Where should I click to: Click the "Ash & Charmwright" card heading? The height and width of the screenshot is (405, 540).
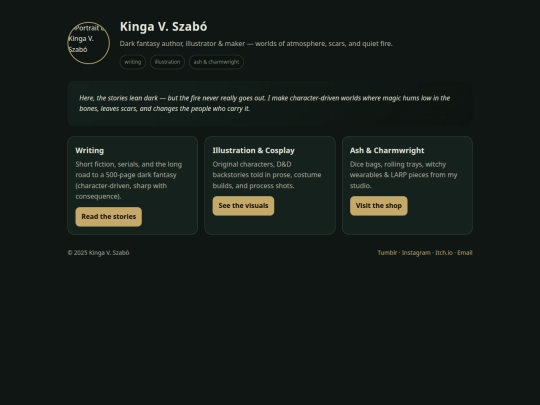point(387,150)
